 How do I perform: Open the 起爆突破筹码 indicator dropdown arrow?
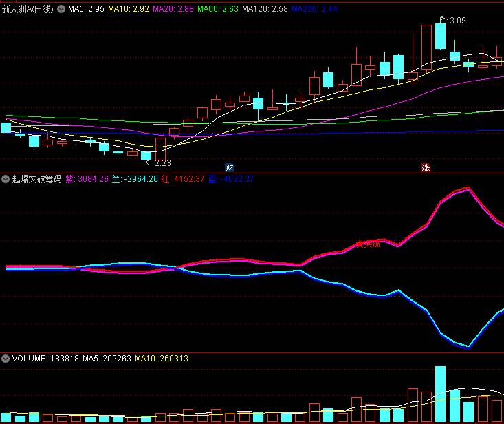[6, 179]
